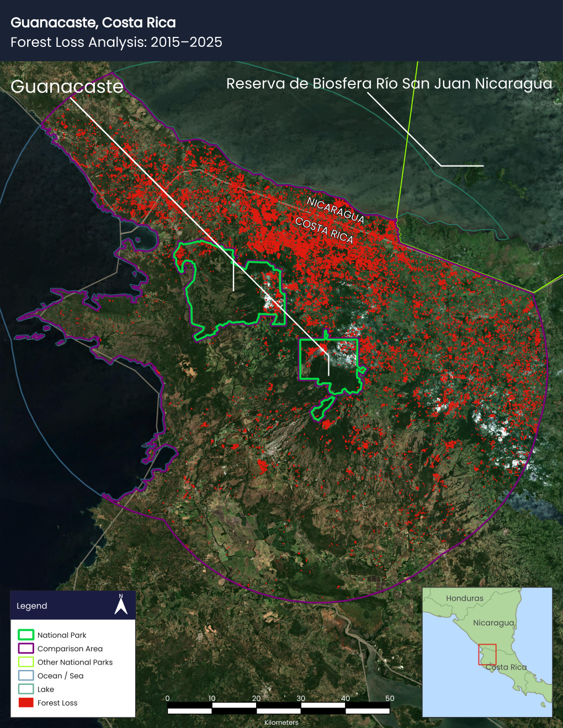Click the NICARAGUA border label

[336, 210]
